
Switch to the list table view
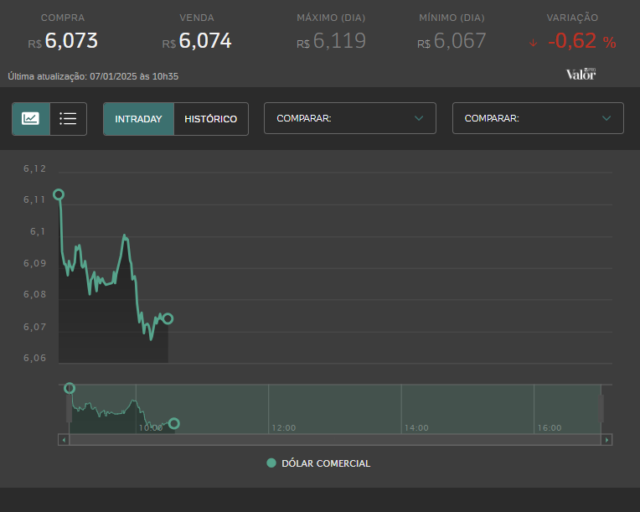click(x=68, y=119)
